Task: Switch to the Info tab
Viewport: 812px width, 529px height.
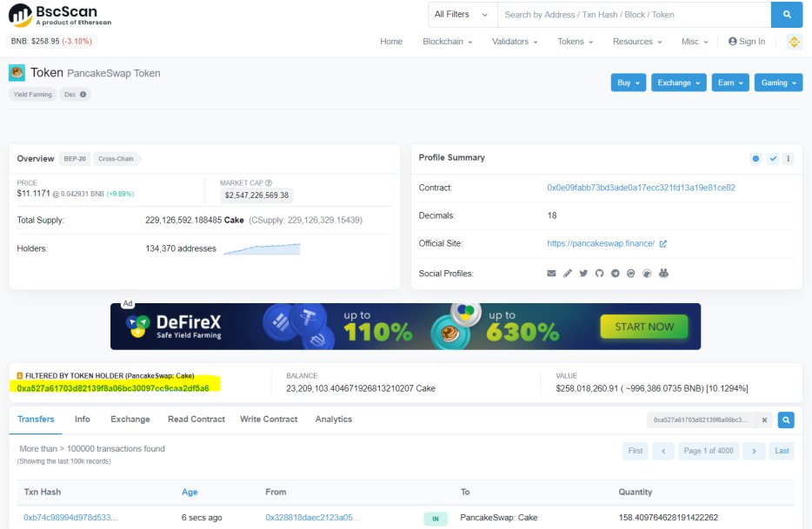Action: click(x=83, y=420)
